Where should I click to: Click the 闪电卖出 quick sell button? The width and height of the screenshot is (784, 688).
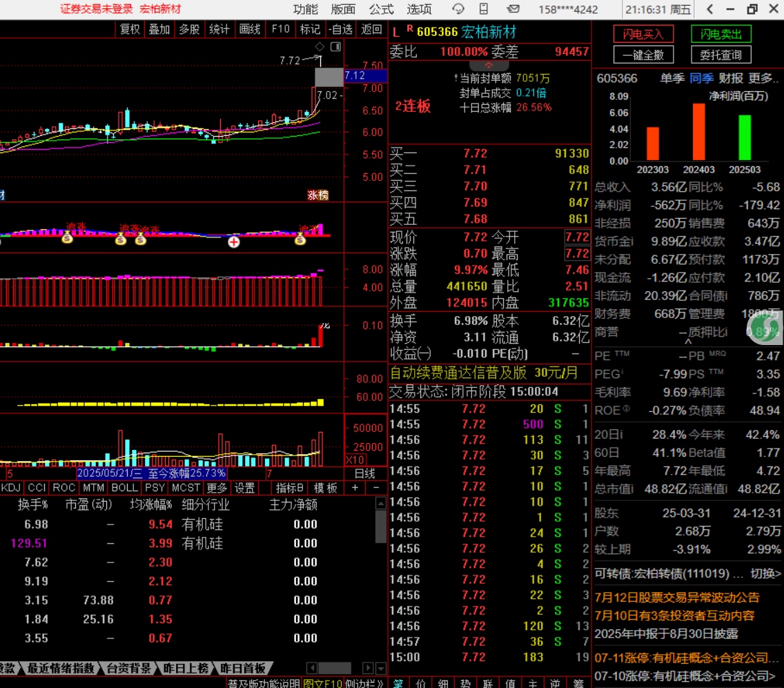click(721, 35)
